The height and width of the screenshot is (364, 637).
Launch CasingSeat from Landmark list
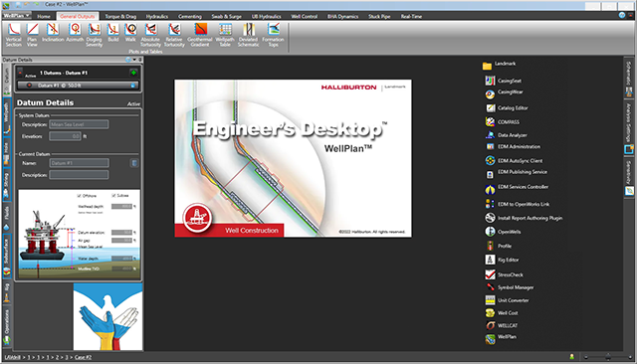pyautogui.click(x=504, y=81)
